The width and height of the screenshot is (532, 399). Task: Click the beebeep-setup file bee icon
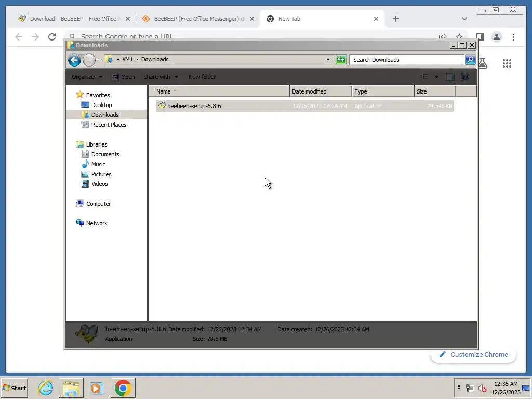click(x=162, y=105)
